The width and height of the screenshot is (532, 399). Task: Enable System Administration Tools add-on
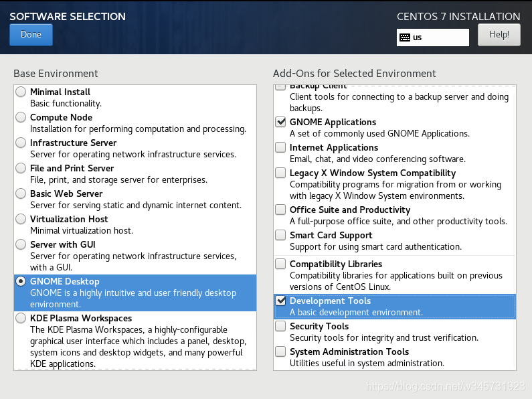coord(280,352)
